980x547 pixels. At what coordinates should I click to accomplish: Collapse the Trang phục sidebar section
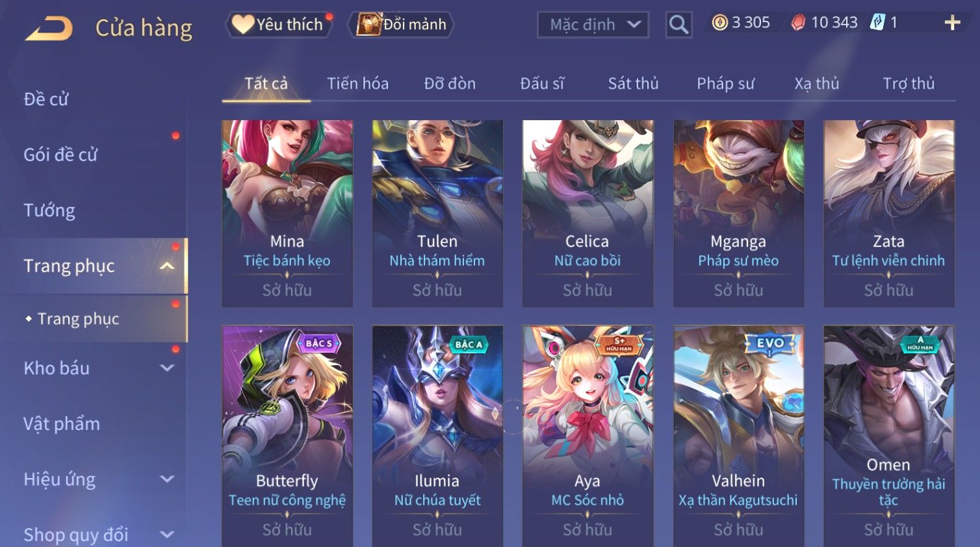167,266
